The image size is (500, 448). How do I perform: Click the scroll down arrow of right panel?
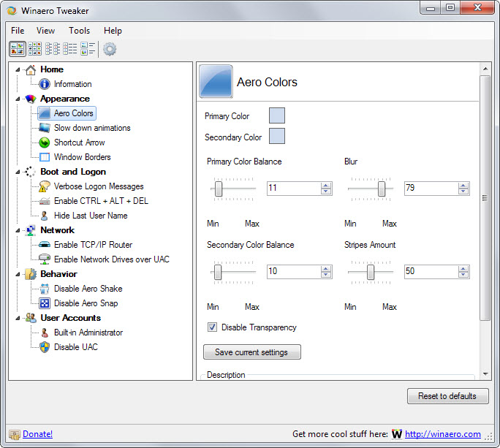tap(485, 373)
